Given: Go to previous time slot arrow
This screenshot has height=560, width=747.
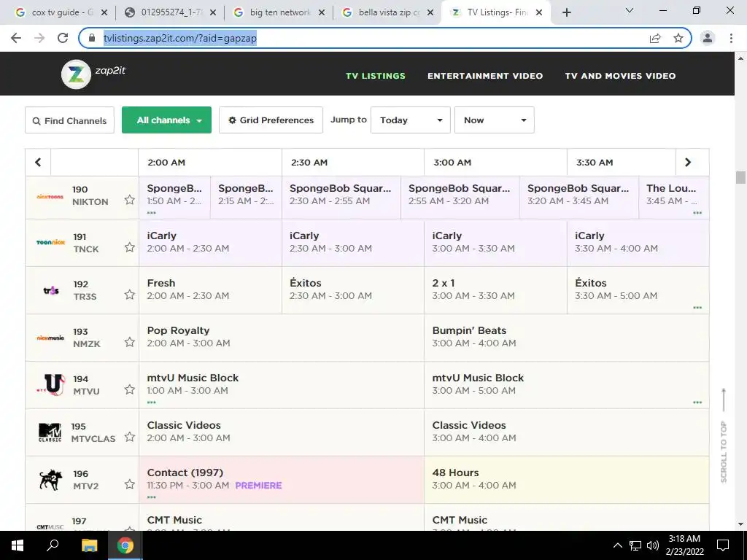Looking at the screenshot, I should point(38,163).
